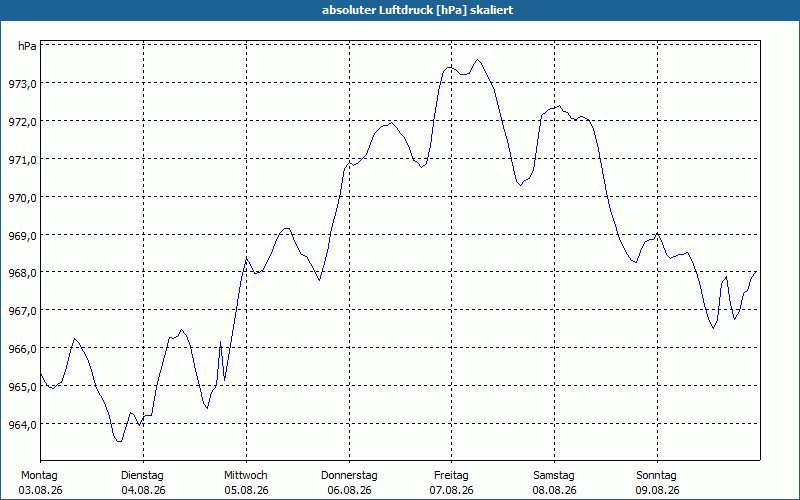The width and height of the screenshot is (800, 500).
Task: Select the 970,0 axis value
Action: (22, 197)
